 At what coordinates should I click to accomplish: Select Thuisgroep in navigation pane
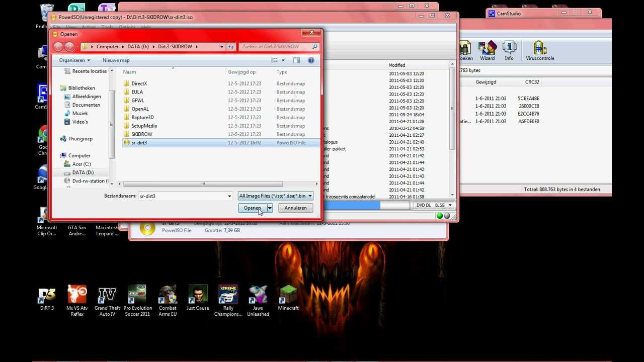coord(80,139)
